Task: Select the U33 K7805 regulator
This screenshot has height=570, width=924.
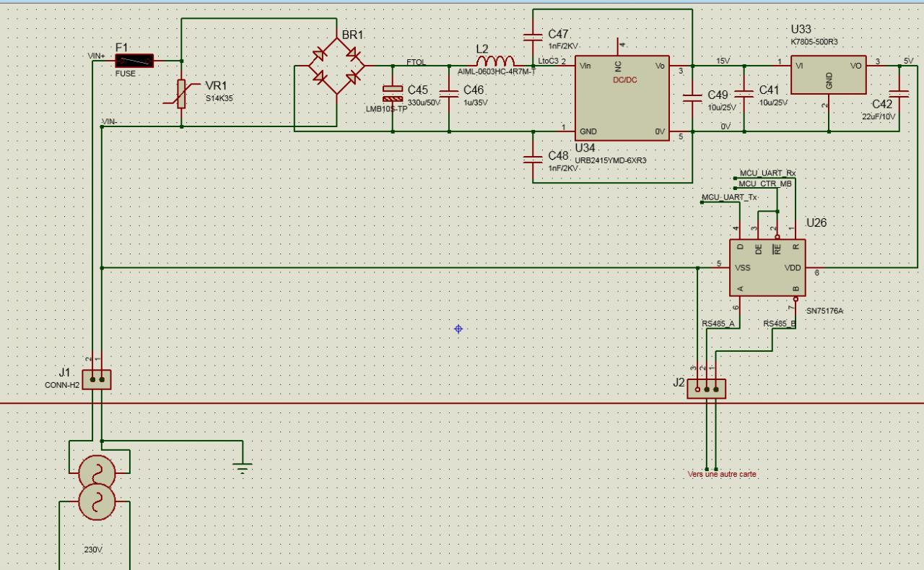Action: (829, 74)
